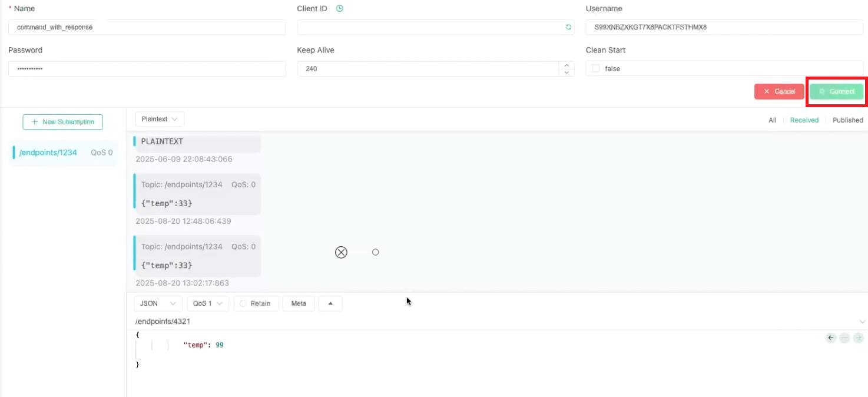Switch to the Received messages tab
Image resolution: width=868 pixels, height=397 pixels.
tap(804, 120)
